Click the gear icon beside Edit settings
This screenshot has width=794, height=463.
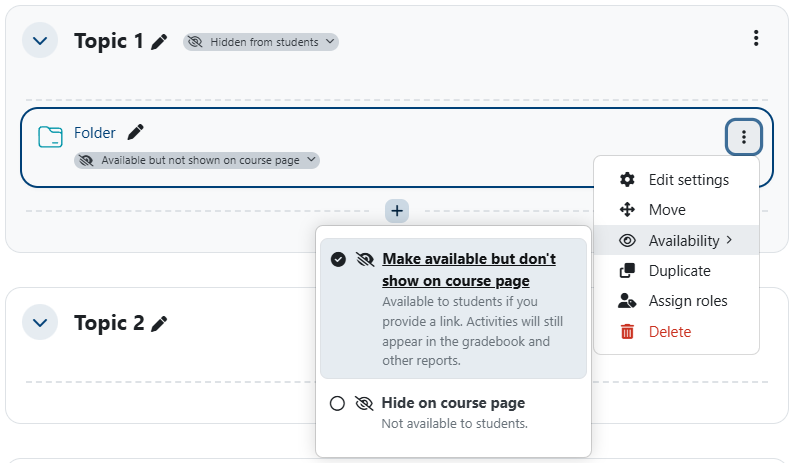coord(627,179)
